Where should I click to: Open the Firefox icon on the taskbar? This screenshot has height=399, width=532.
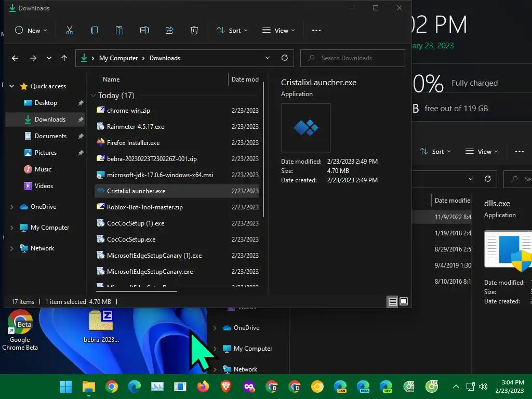pos(203,387)
